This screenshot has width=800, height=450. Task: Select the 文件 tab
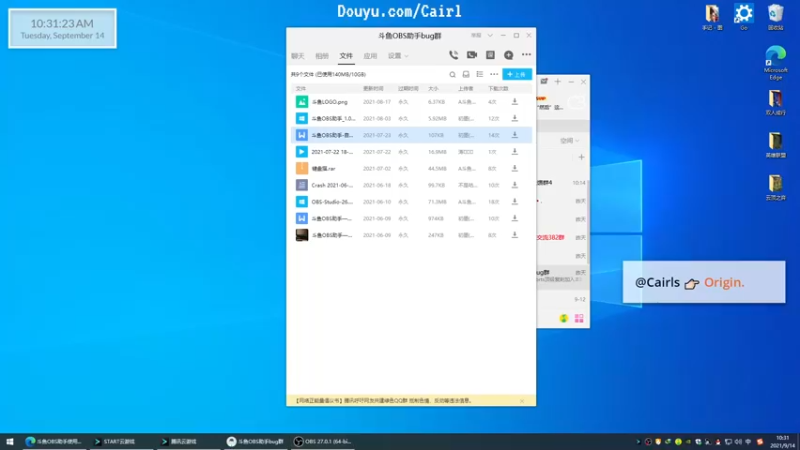[x=346, y=56]
